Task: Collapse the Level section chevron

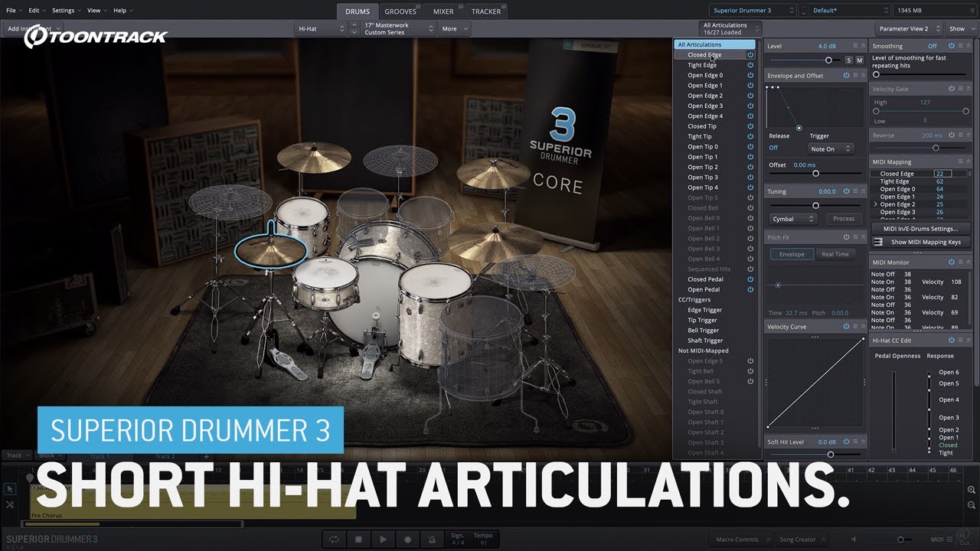Action: tap(864, 46)
